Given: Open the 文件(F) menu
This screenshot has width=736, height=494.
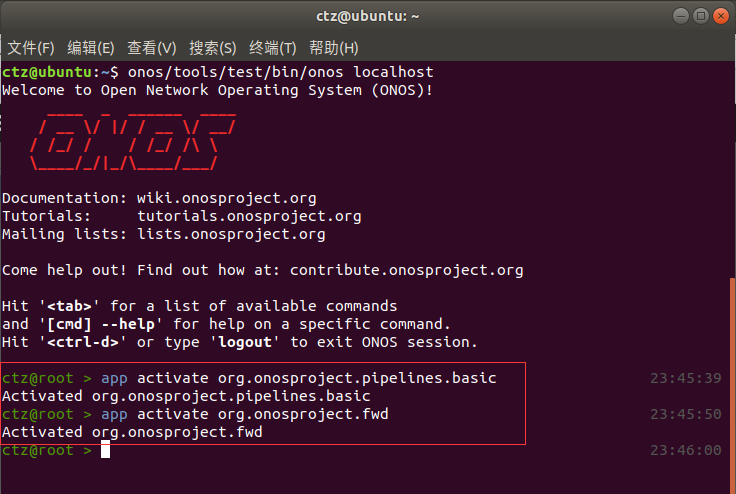Looking at the screenshot, I should 31,48.
